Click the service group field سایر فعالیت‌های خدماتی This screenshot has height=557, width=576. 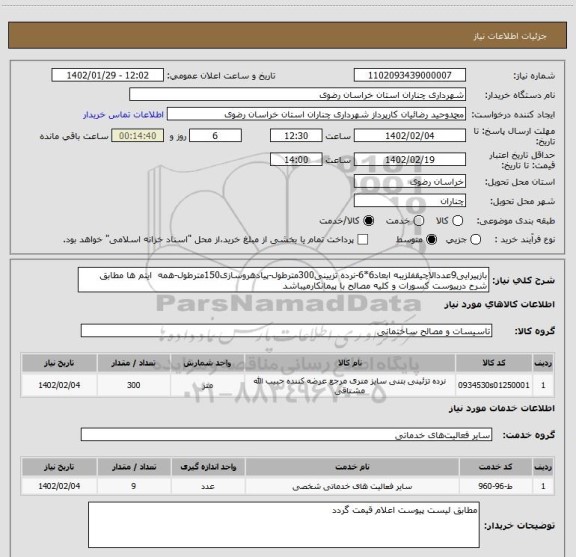[286, 434]
